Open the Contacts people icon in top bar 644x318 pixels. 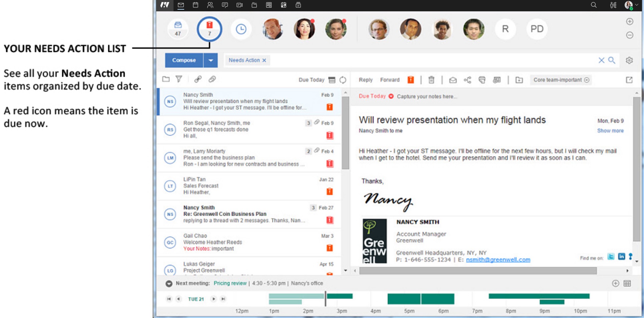click(210, 5)
